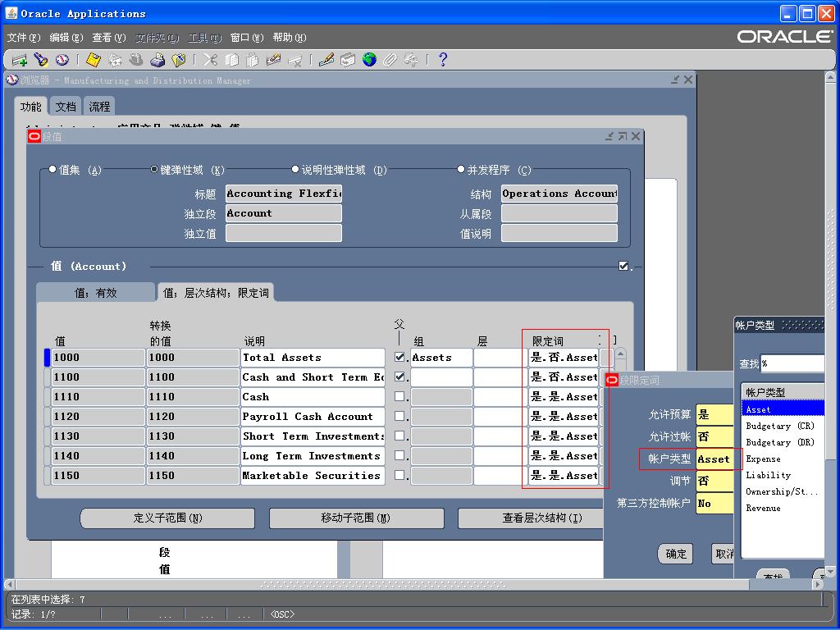This screenshot has width=840, height=630.
Task: Select Revenue in the 帐户类型 list
Action: point(764,508)
